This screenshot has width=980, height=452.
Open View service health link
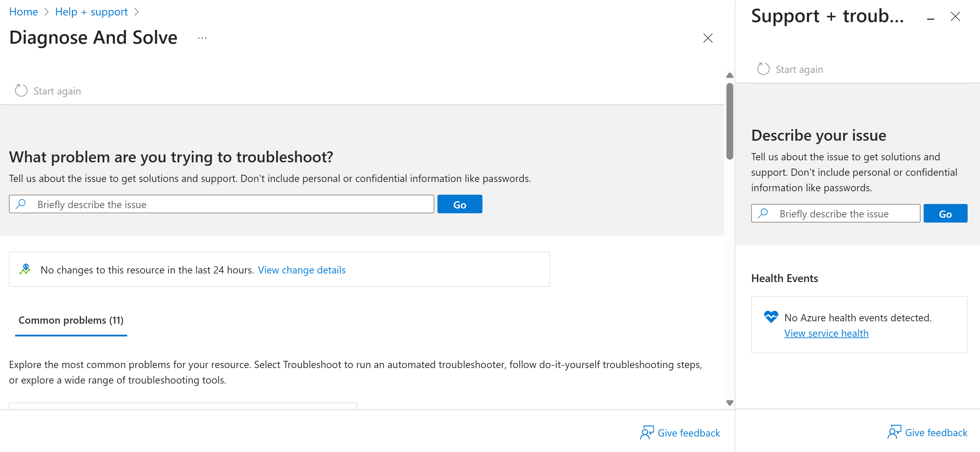click(826, 333)
